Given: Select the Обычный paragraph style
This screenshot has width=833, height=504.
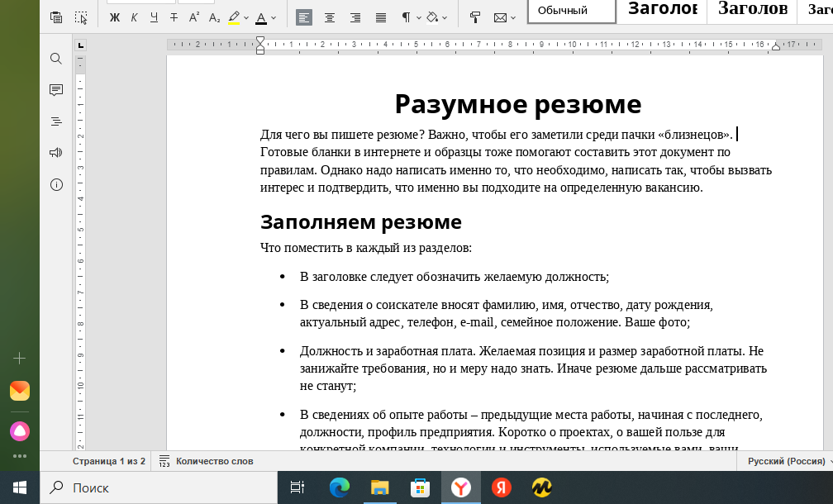Looking at the screenshot, I should pyautogui.click(x=571, y=11).
